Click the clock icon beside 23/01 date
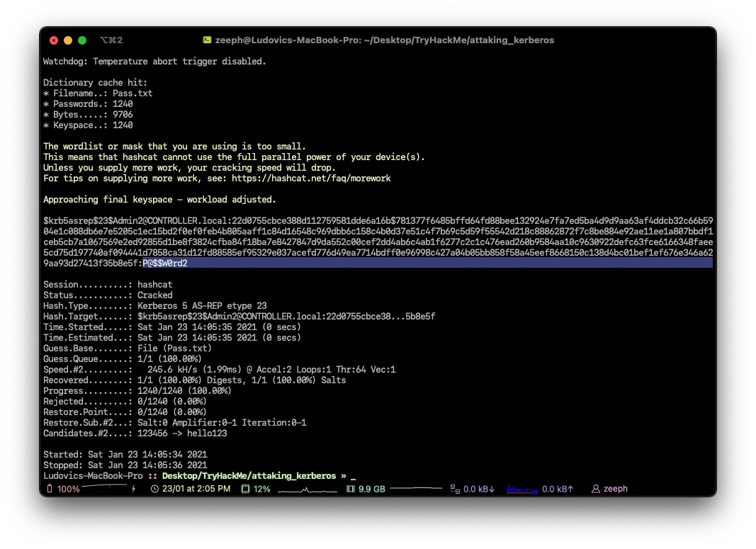 [x=155, y=489]
